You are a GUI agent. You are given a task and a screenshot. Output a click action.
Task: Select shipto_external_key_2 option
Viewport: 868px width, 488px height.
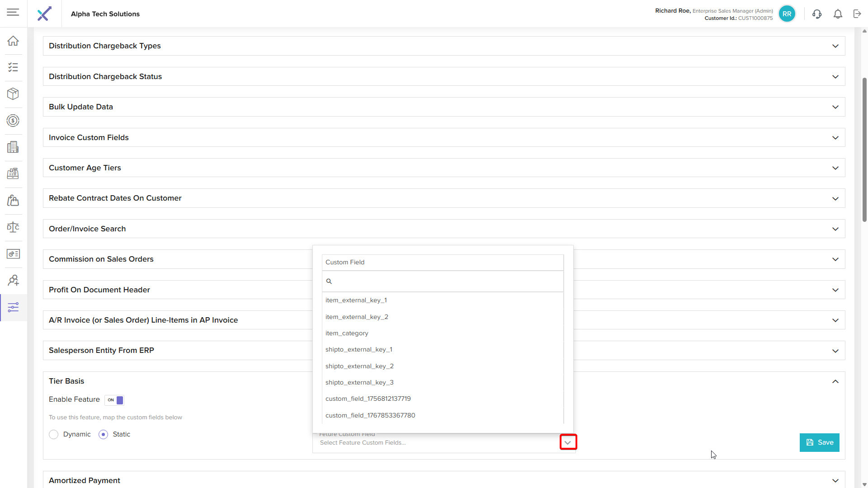click(359, 366)
